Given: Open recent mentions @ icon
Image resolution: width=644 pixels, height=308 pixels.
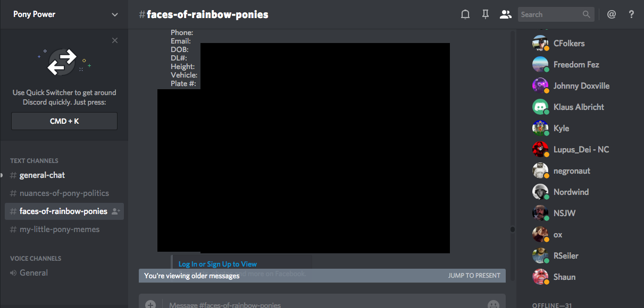Looking at the screenshot, I should [612, 15].
